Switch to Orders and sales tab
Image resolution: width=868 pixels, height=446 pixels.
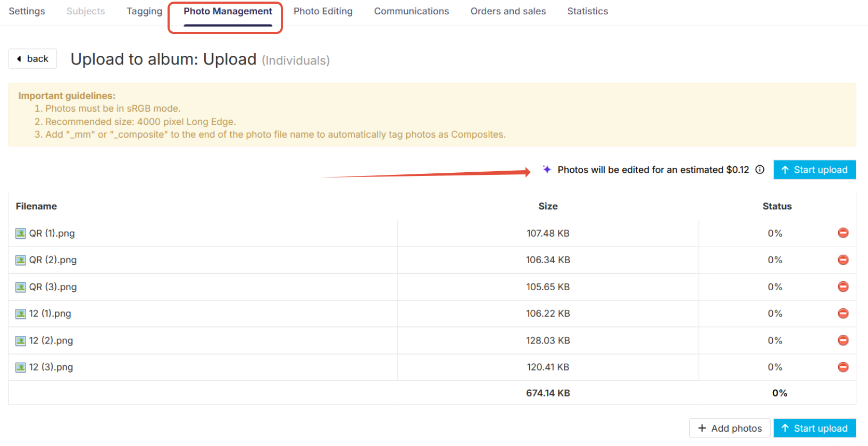pos(508,11)
